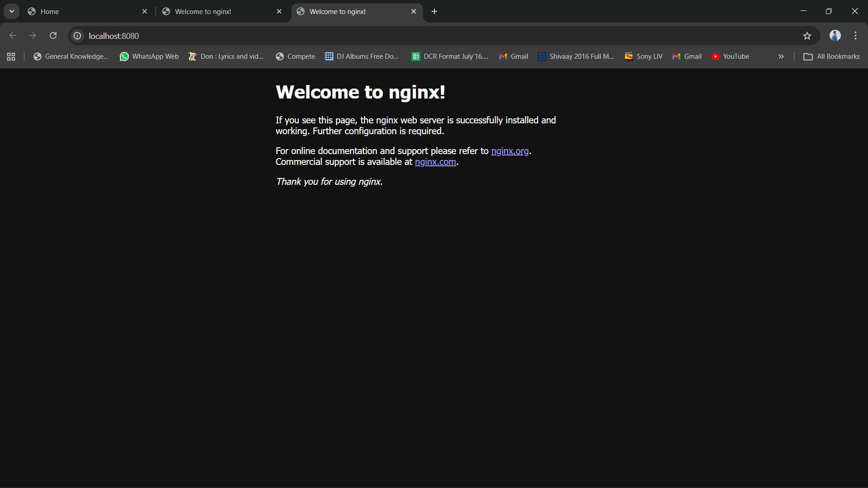Open the All Bookmarks folder
This screenshot has height=488, width=868.
[x=831, y=56]
